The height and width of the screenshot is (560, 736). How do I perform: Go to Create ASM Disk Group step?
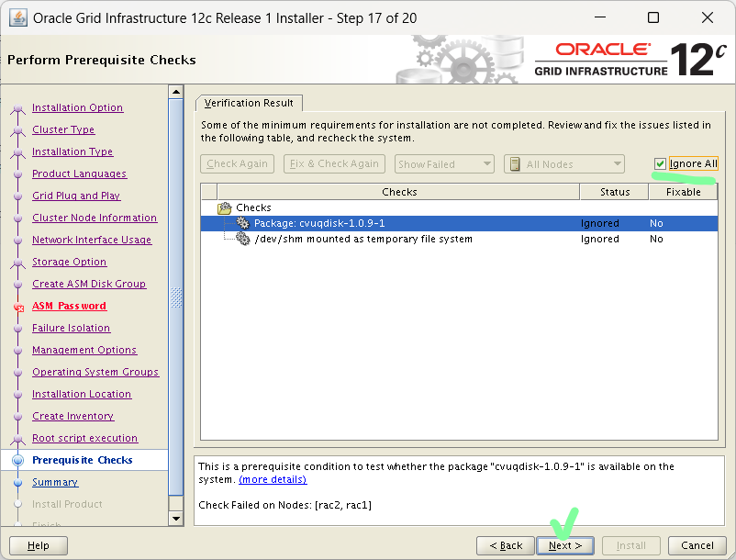(x=89, y=284)
